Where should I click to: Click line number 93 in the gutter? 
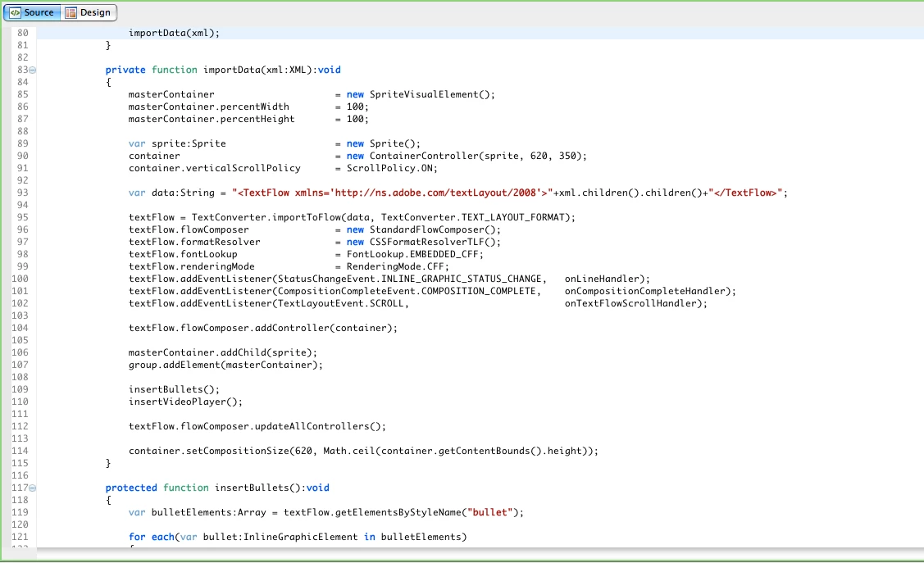click(22, 193)
